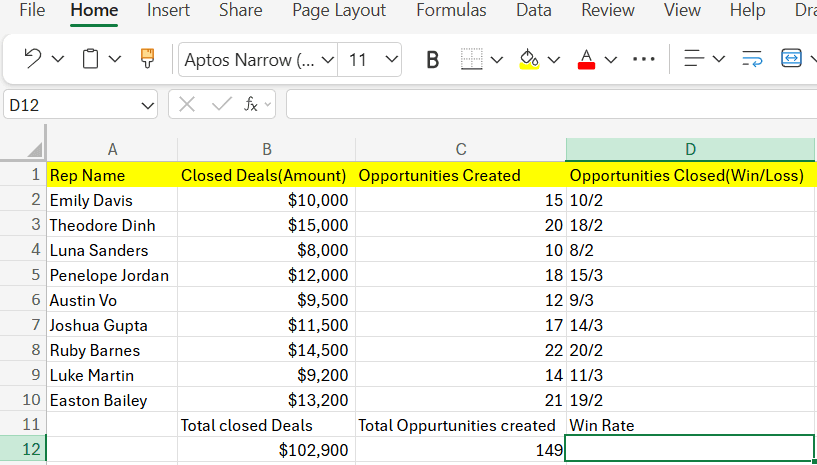Click inside the formula bar
817x465 pixels.
[551, 104]
